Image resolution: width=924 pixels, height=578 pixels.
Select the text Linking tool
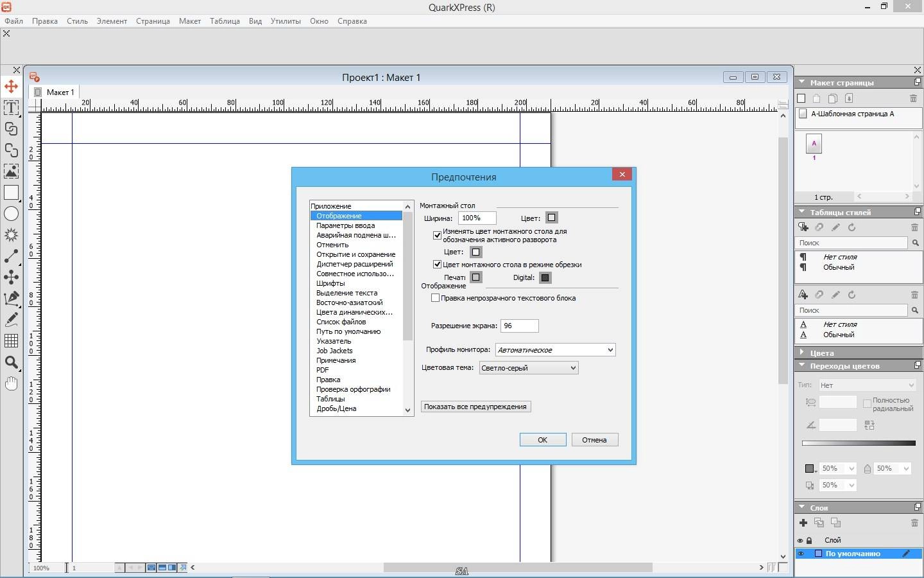[11, 128]
